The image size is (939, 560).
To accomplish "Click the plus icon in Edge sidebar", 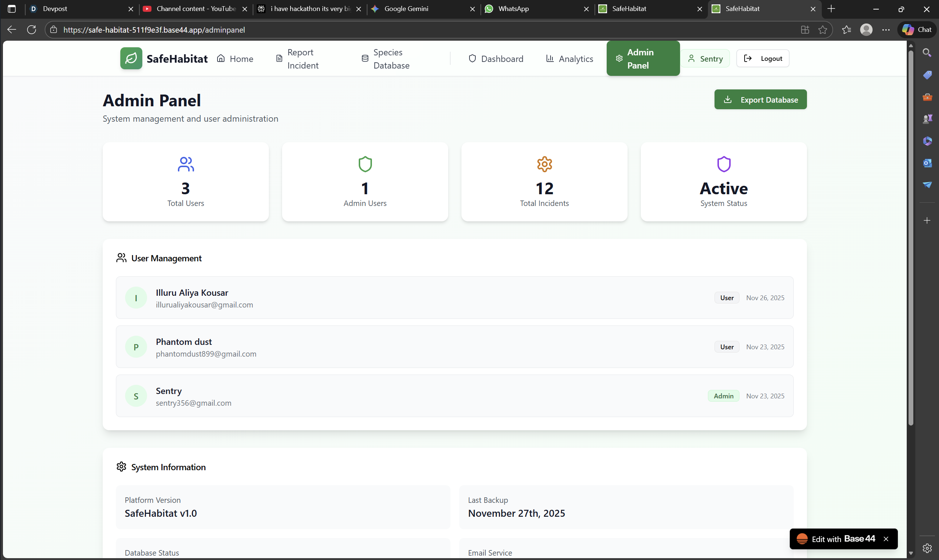I will [x=927, y=220].
